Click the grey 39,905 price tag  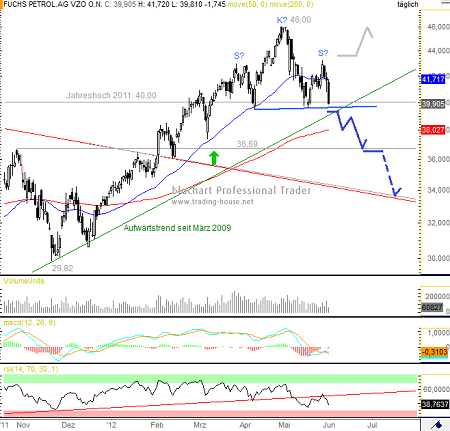pos(433,104)
